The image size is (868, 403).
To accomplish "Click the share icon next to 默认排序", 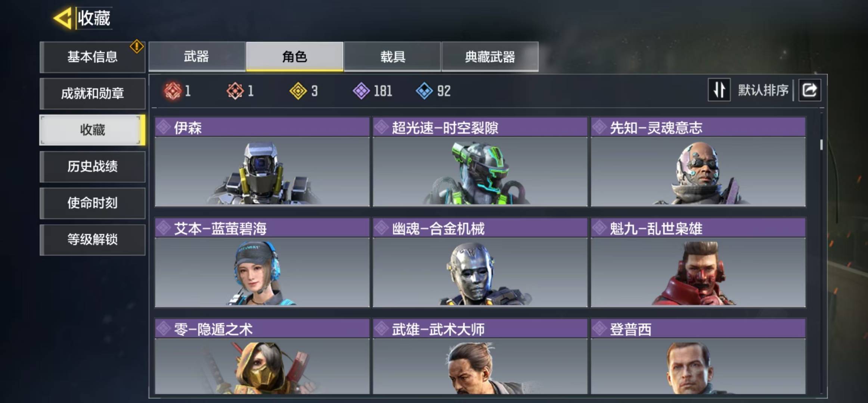I will pos(809,90).
